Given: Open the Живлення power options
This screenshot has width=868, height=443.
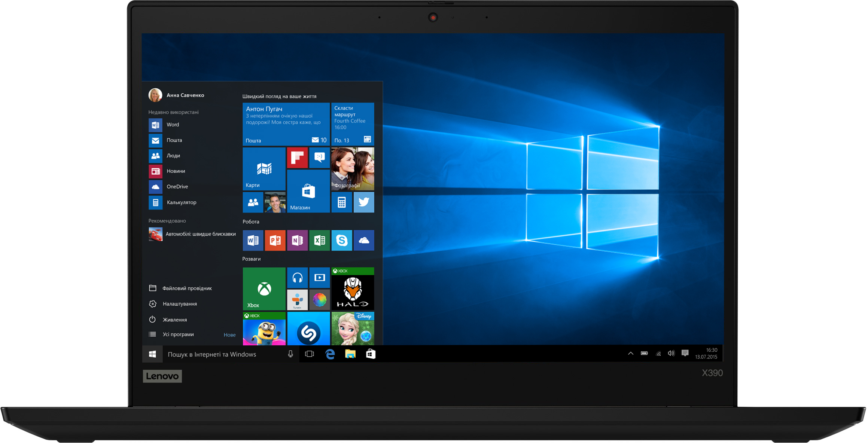Looking at the screenshot, I should point(174,320).
